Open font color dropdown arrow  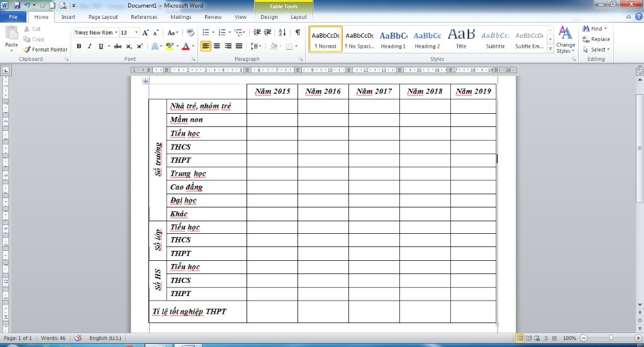193,46
